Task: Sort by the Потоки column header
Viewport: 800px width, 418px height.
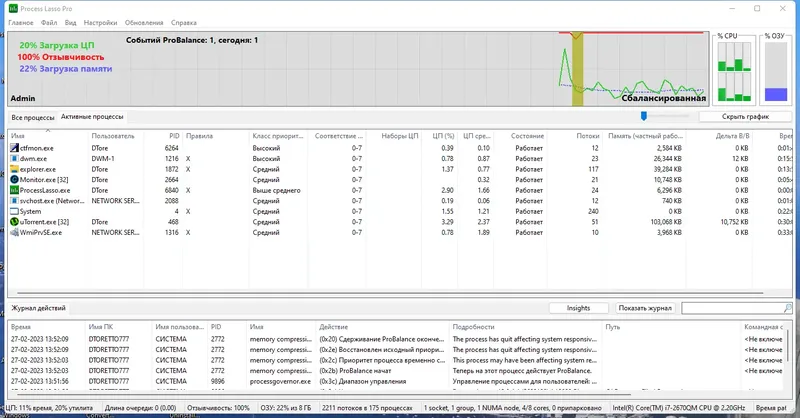Action: point(588,136)
